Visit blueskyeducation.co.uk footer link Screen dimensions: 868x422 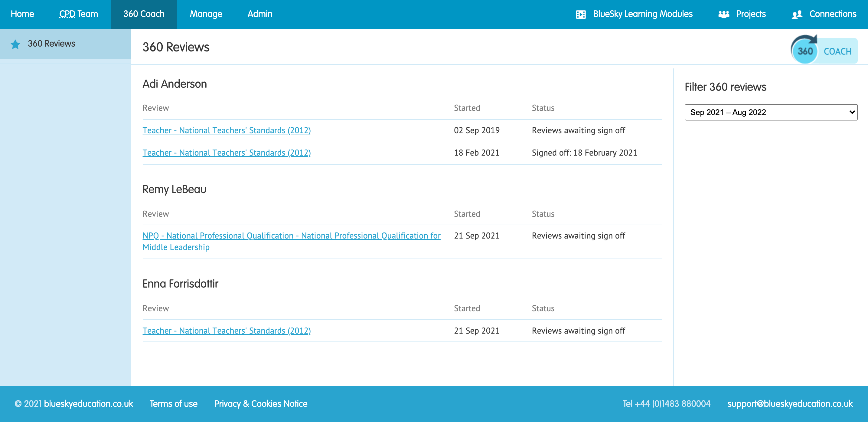coord(88,404)
